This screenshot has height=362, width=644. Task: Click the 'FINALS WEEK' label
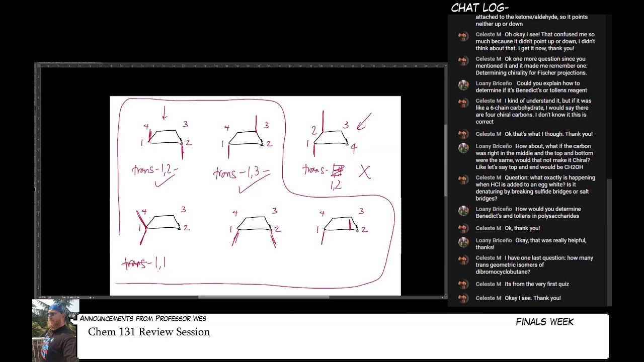(x=544, y=322)
